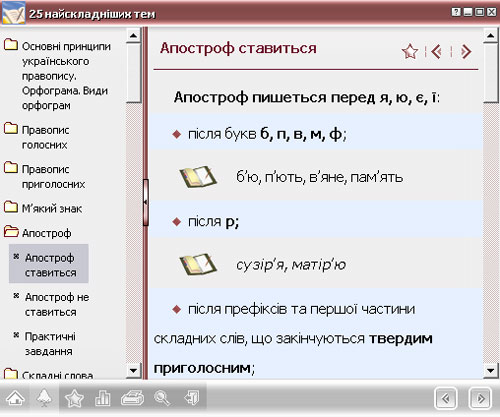500x417 pixels.
Task: Open the search magnifier icon
Action: (x=162, y=398)
